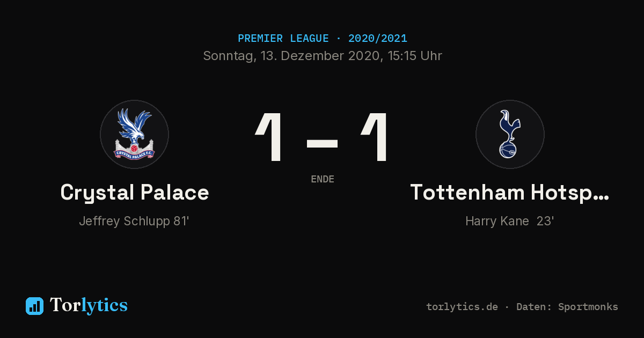This screenshot has width=644, height=338.
Task: Click the Crystal Palace club crest
Action: [134, 134]
